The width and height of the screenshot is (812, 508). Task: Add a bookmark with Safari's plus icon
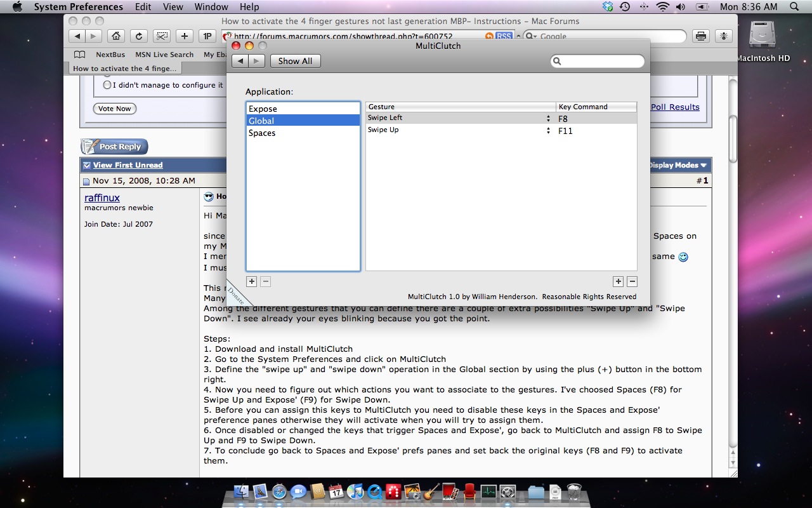[185, 36]
